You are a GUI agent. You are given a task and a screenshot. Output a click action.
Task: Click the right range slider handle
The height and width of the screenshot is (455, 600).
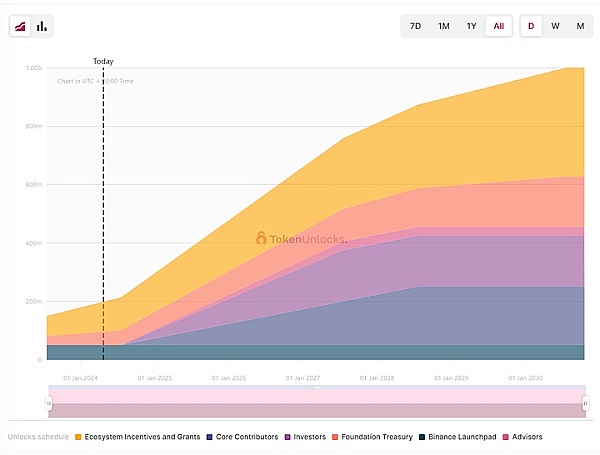coord(585,403)
